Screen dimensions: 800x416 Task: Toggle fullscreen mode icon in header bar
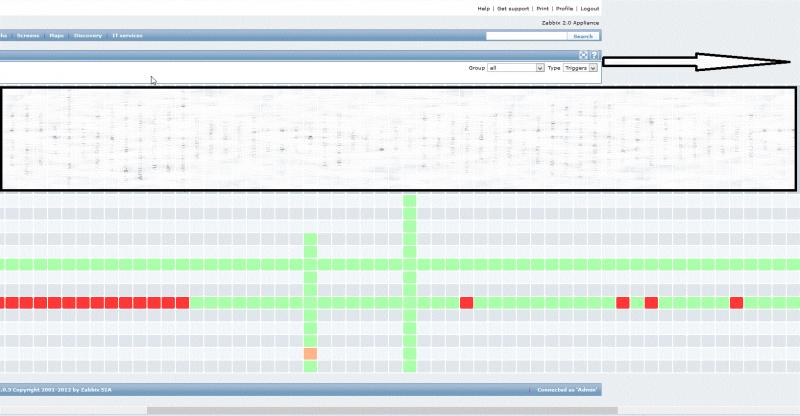(x=583, y=55)
